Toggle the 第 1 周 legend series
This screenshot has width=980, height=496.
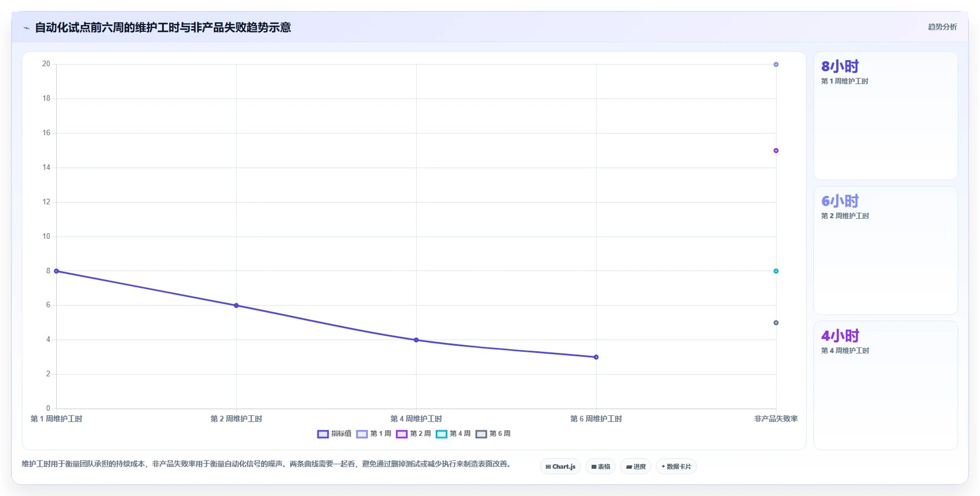coord(374,434)
